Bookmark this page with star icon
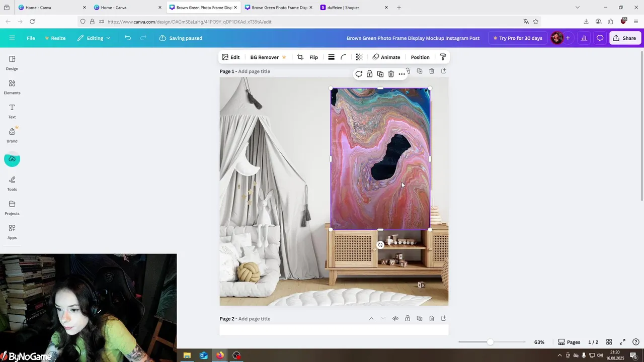The image size is (644, 362). tap(536, 22)
